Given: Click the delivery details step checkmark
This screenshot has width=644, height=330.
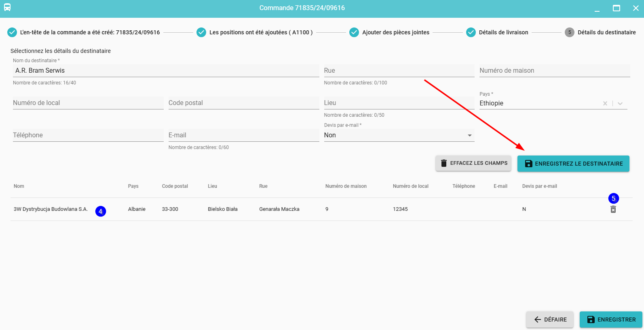Looking at the screenshot, I should pos(471,32).
